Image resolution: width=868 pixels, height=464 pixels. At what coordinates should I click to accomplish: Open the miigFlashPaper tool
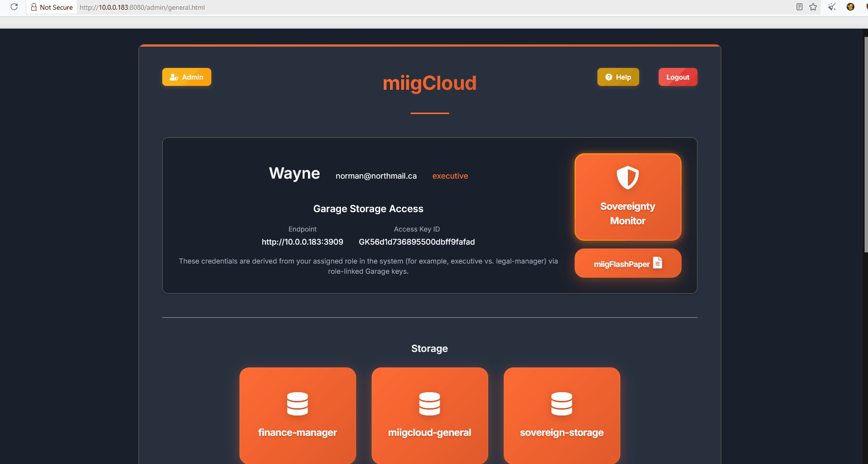pos(628,263)
